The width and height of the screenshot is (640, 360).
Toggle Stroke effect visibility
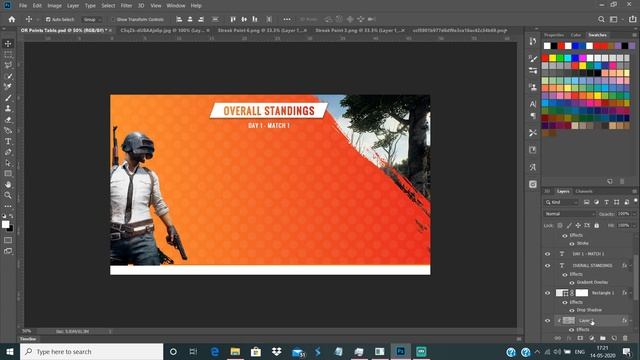[572, 244]
